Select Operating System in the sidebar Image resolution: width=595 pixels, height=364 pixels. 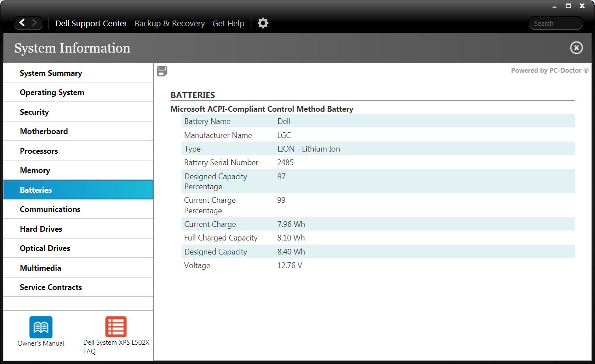(x=78, y=92)
